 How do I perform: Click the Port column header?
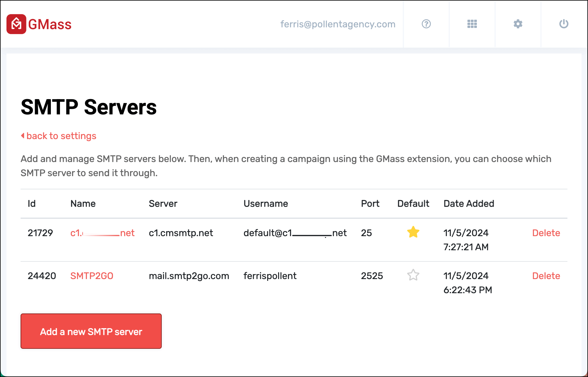click(370, 203)
